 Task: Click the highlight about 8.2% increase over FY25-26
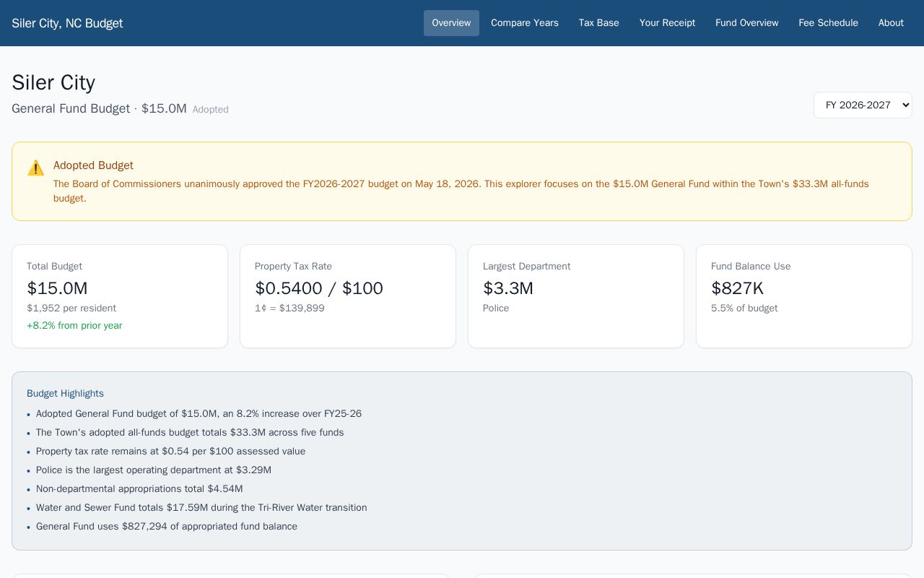[x=199, y=414]
